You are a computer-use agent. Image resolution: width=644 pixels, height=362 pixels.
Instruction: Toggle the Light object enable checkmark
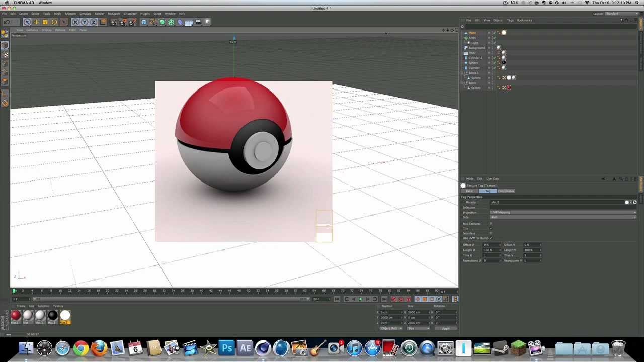494,43
